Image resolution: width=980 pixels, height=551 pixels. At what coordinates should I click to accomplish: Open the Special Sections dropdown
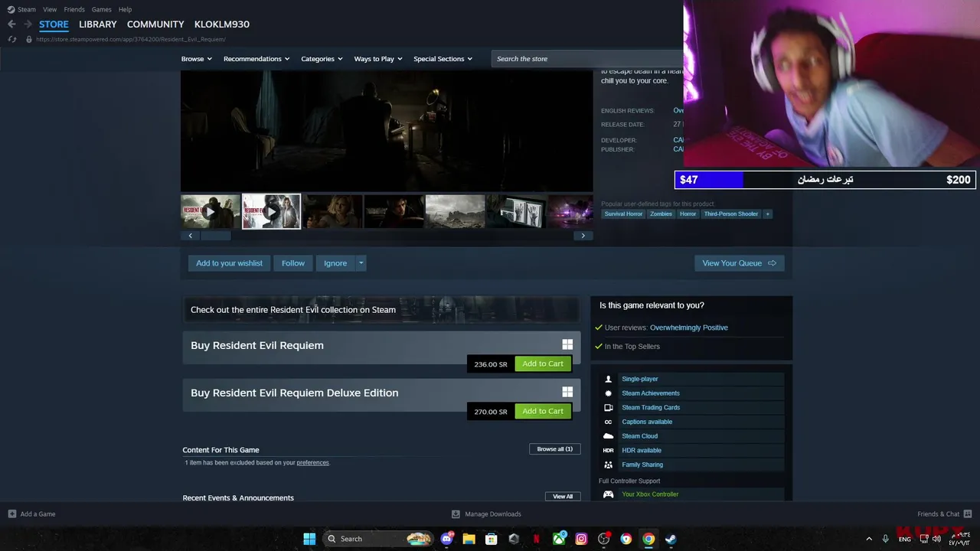[443, 59]
